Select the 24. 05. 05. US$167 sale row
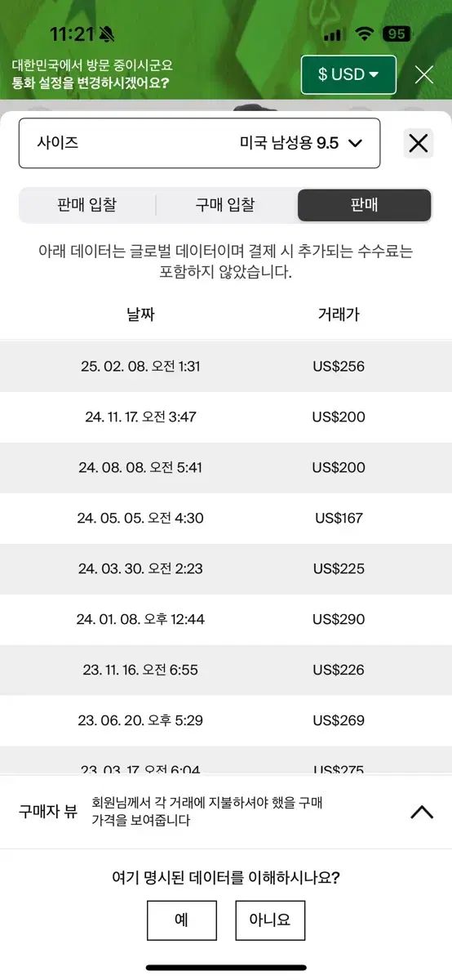 click(226, 519)
